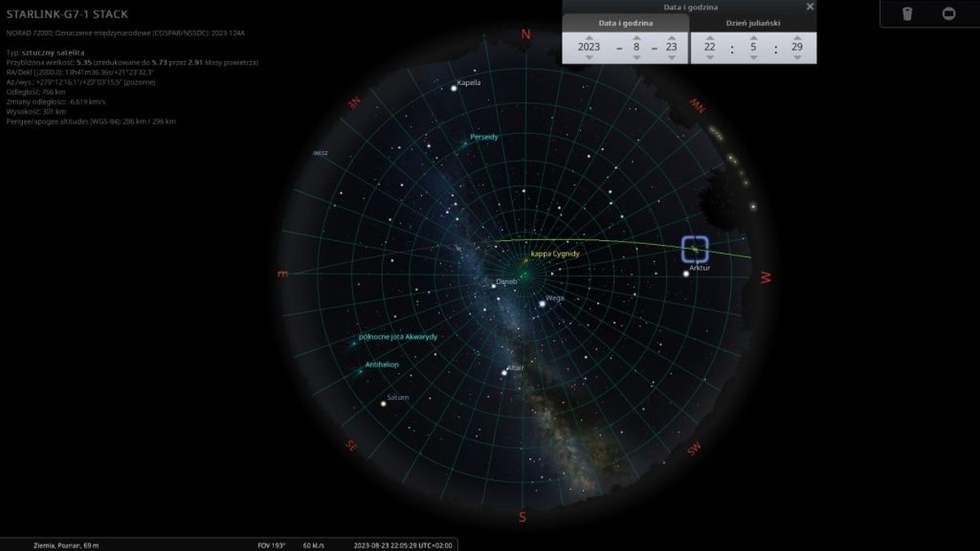Click the rounded screen icon beside trash bin
980x551 pixels.
point(948,14)
